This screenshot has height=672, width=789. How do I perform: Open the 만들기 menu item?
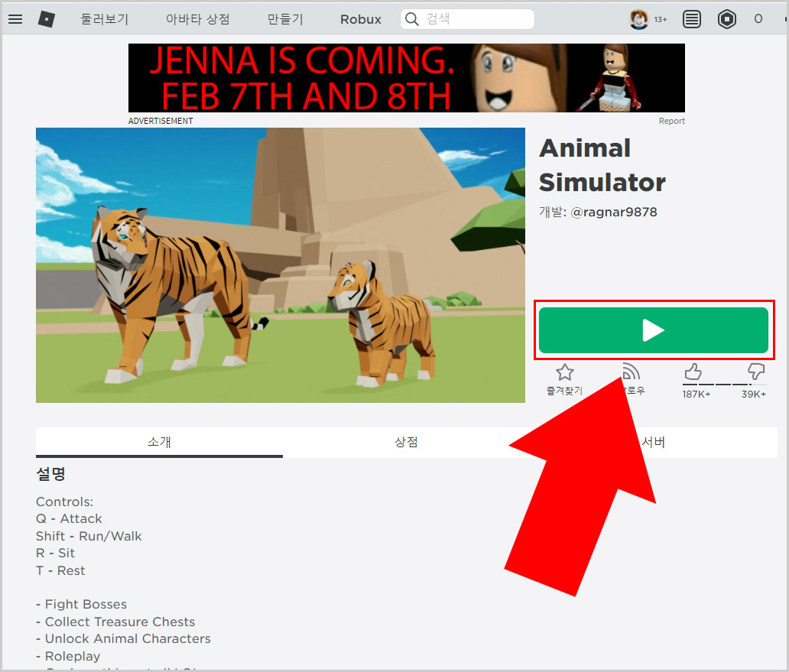click(x=285, y=19)
